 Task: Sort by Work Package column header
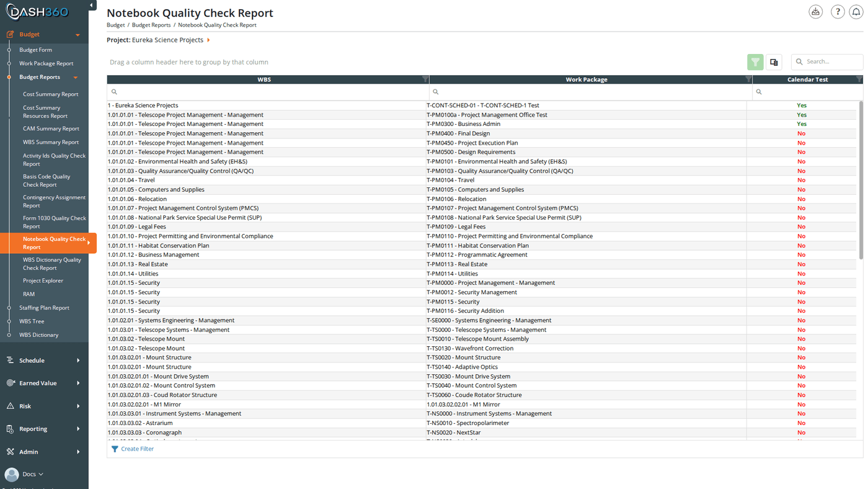coord(587,79)
